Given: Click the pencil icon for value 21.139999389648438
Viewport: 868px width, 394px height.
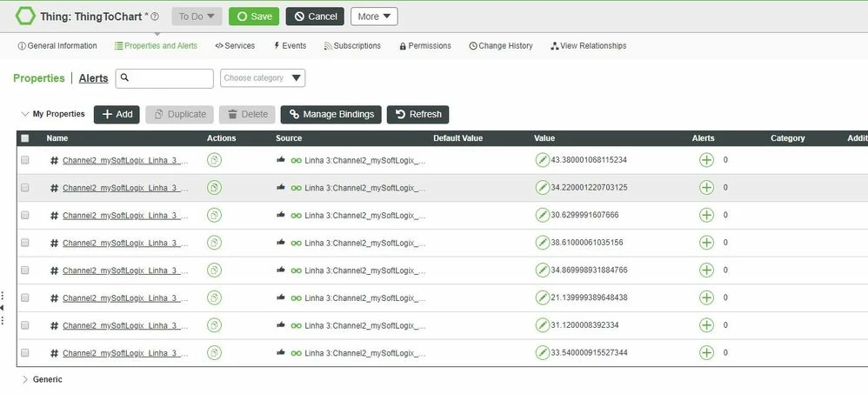Looking at the screenshot, I should tap(542, 297).
